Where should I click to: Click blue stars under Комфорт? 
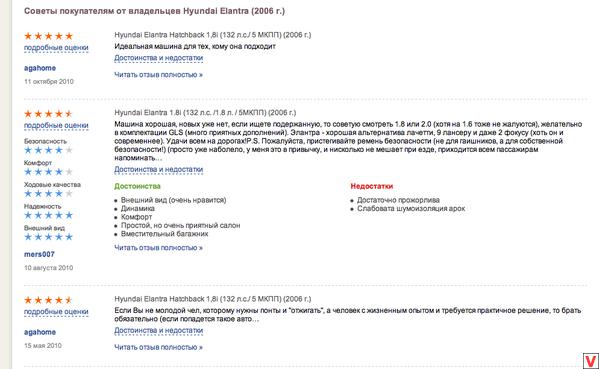click(x=49, y=172)
